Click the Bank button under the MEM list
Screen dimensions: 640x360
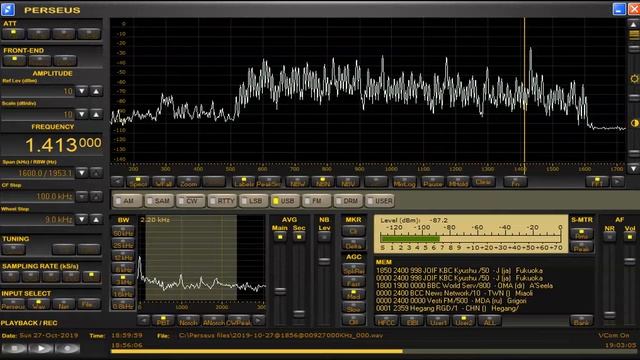[x=581, y=321]
